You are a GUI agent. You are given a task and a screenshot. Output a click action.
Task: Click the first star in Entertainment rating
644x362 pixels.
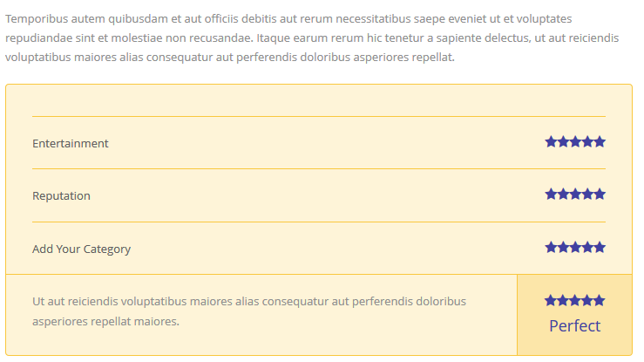(x=552, y=142)
